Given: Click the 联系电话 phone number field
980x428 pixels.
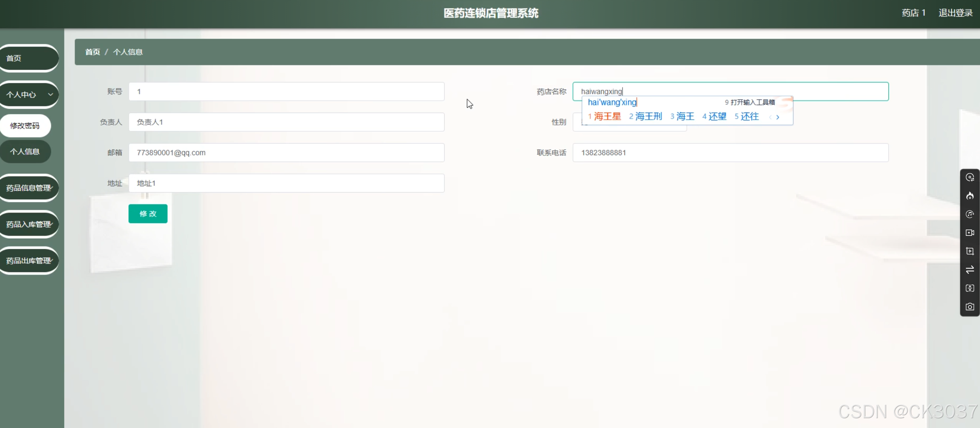Looking at the screenshot, I should [730, 152].
